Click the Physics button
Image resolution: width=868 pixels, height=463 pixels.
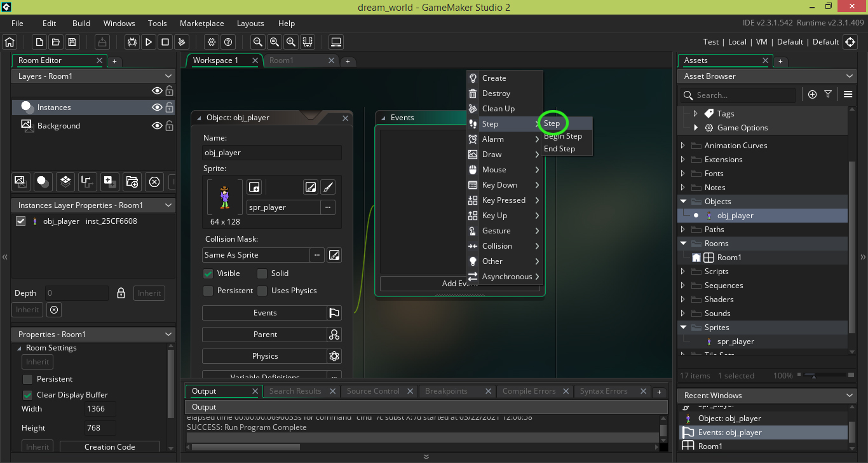tap(265, 356)
